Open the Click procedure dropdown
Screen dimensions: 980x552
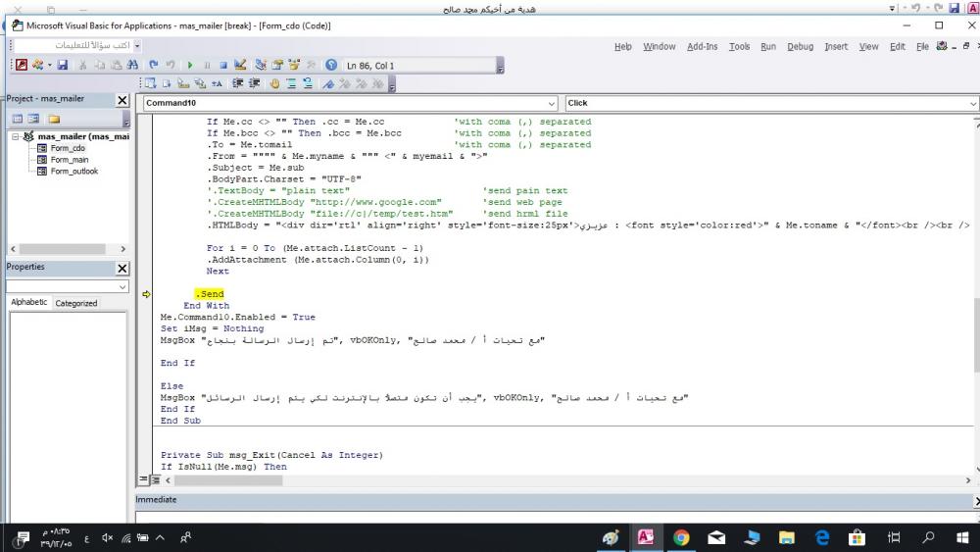point(973,103)
